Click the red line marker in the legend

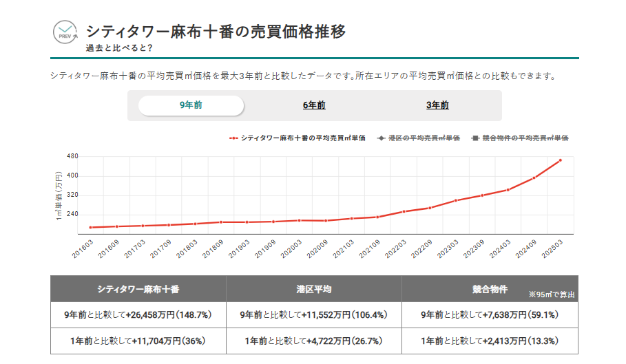(233, 138)
